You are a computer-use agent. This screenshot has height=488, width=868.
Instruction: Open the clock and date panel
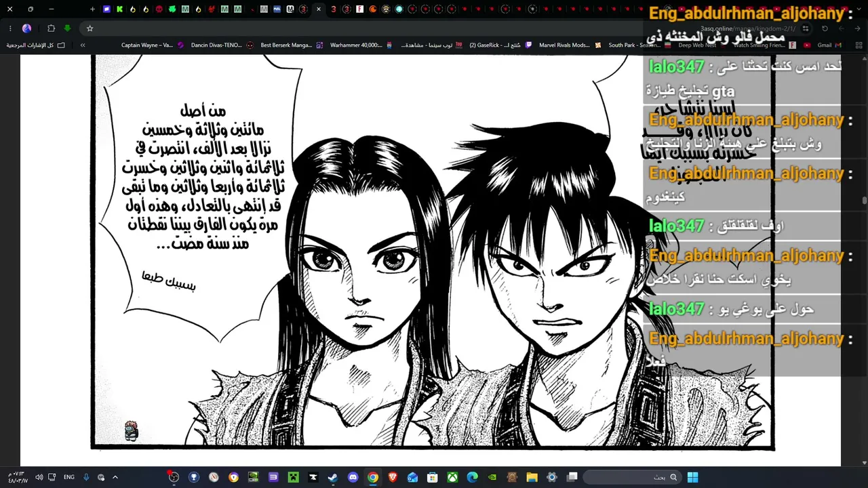[x=18, y=477]
